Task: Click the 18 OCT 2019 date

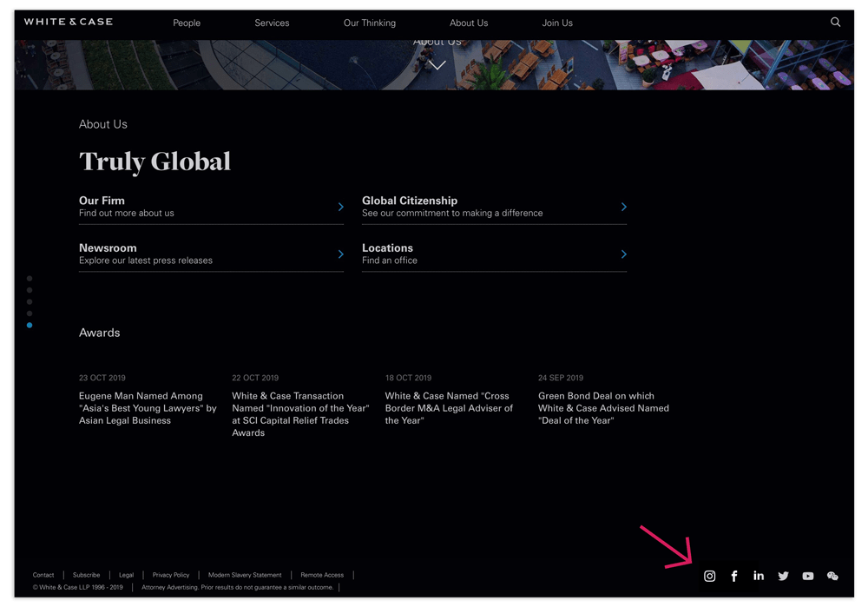Action: (x=408, y=378)
